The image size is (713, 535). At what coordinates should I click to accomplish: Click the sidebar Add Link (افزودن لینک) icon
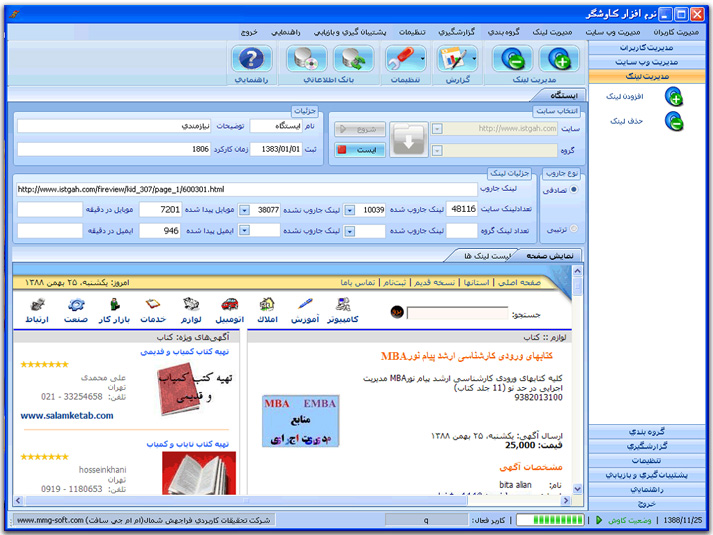pyautogui.click(x=674, y=96)
